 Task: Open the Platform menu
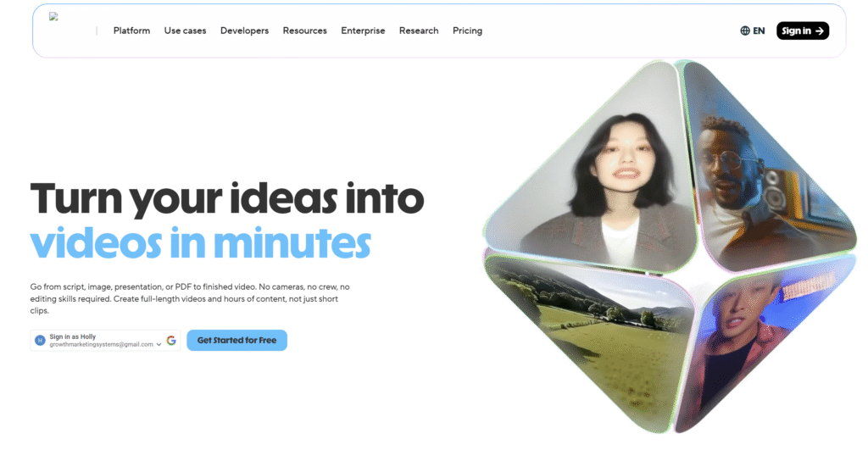point(131,31)
